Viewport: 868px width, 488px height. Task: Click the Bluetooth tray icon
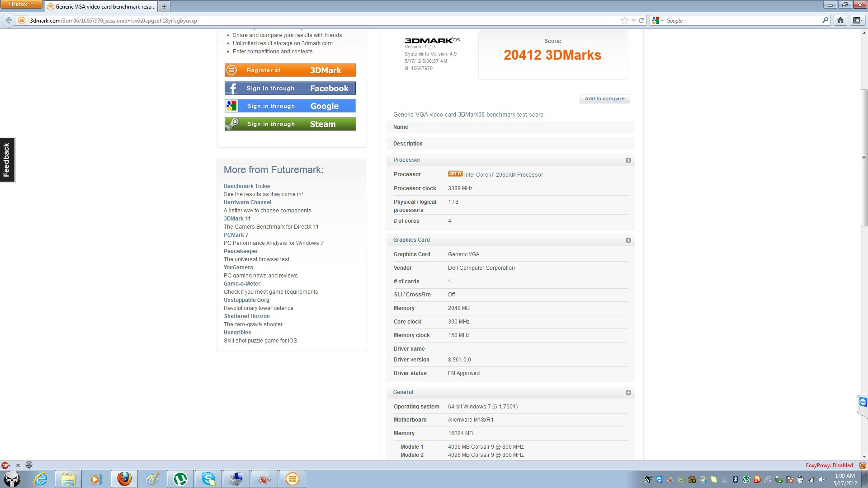pos(735,479)
